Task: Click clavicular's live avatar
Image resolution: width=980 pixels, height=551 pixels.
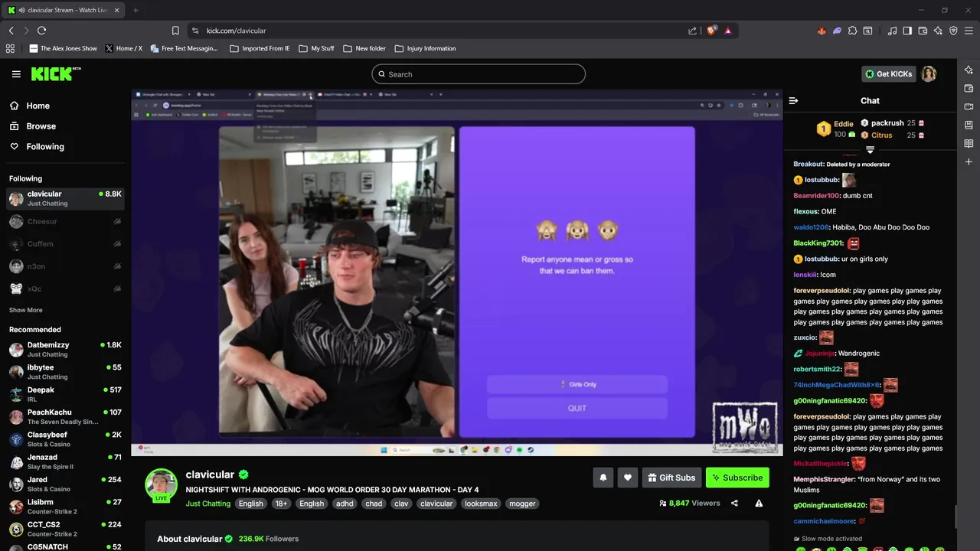Action: (161, 485)
